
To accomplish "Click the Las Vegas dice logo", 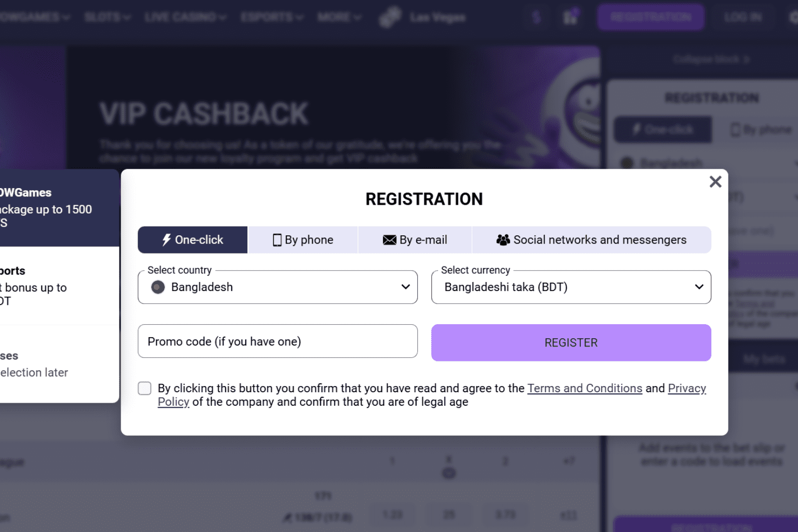I will coord(390,17).
